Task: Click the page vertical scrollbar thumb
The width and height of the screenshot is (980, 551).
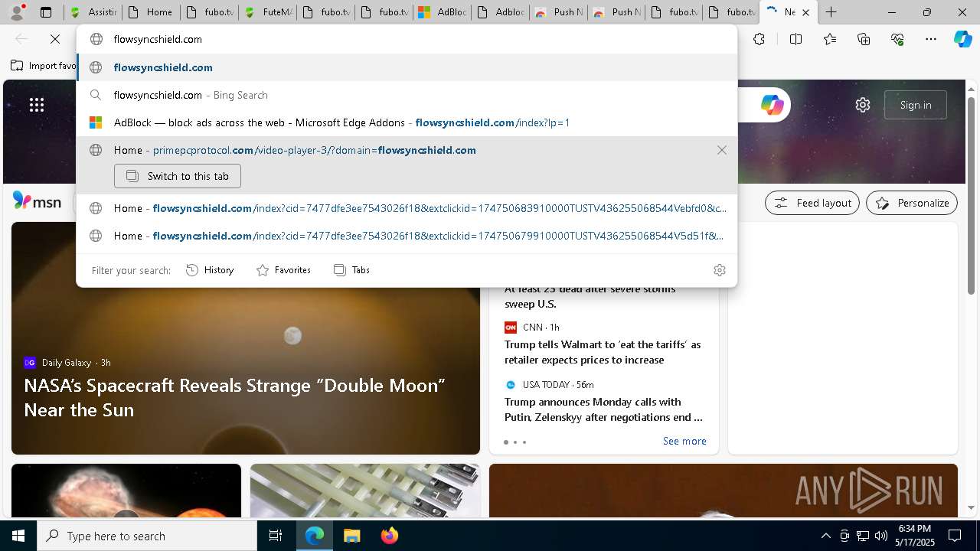Action: 972,194
